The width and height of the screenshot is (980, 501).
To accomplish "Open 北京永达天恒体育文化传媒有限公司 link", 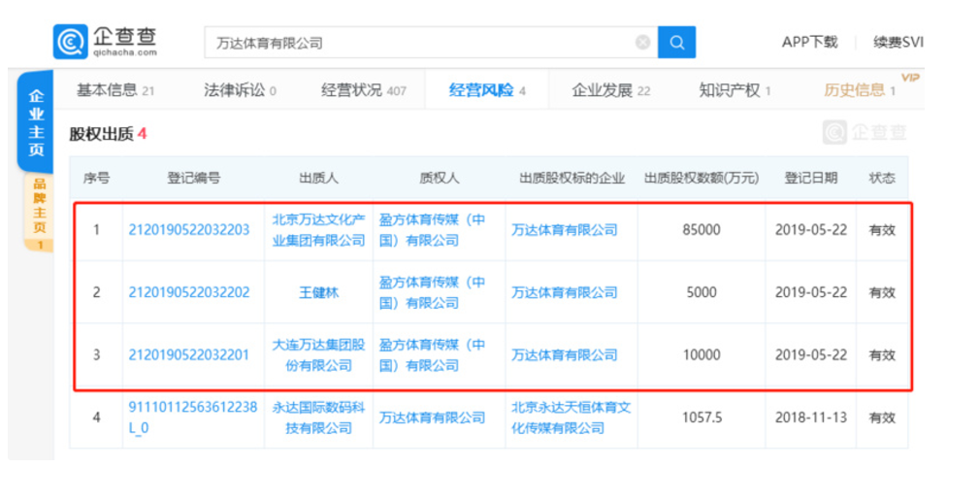I will pyautogui.click(x=572, y=417).
